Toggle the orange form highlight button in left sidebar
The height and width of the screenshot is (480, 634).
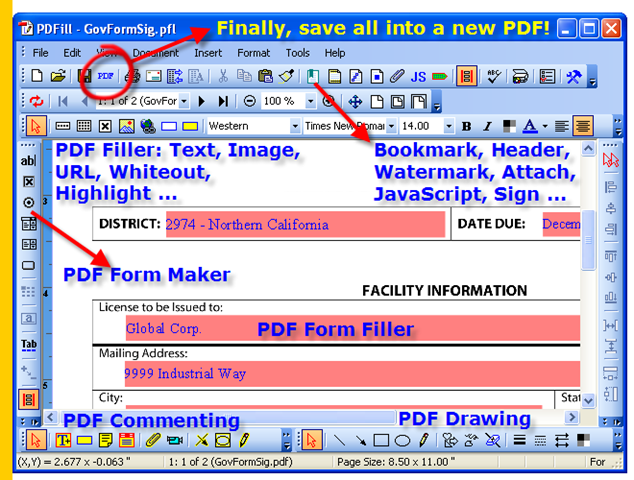(29, 400)
